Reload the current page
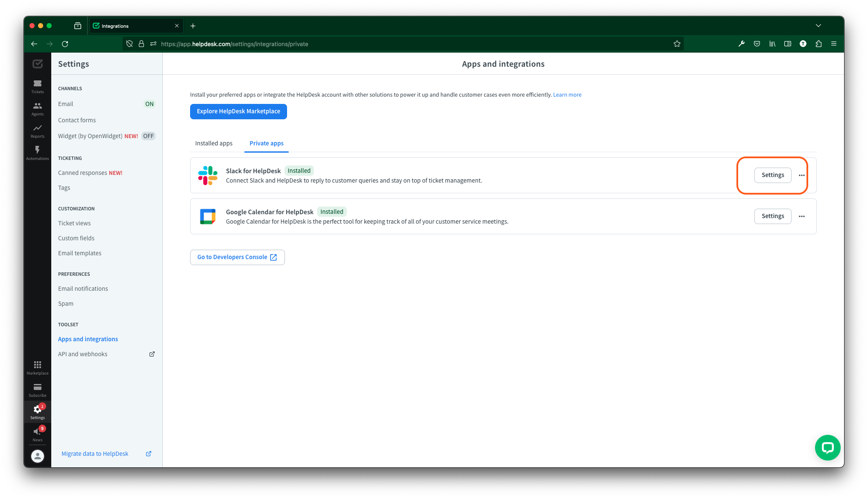 (x=65, y=44)
